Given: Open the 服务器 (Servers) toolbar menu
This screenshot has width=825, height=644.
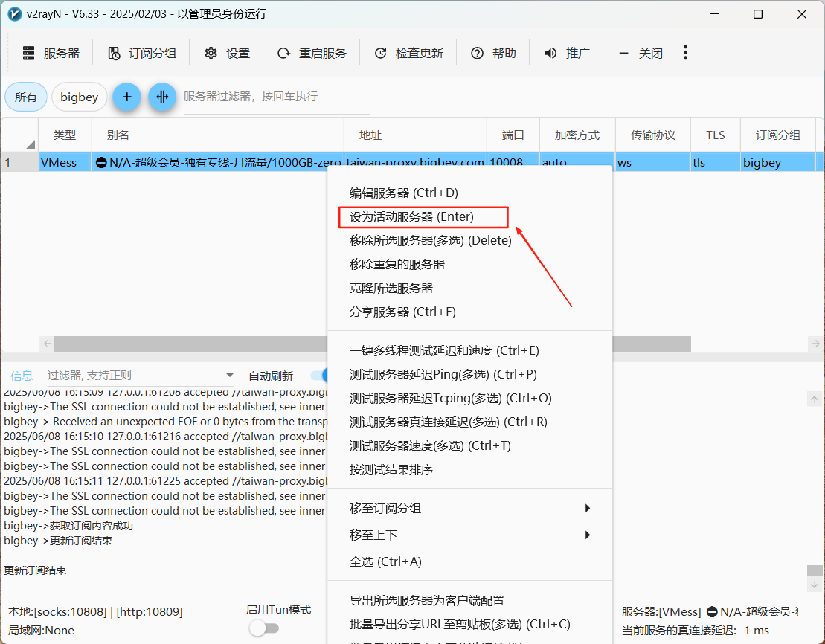Looking at the screenshot, I should coord(51,54).
